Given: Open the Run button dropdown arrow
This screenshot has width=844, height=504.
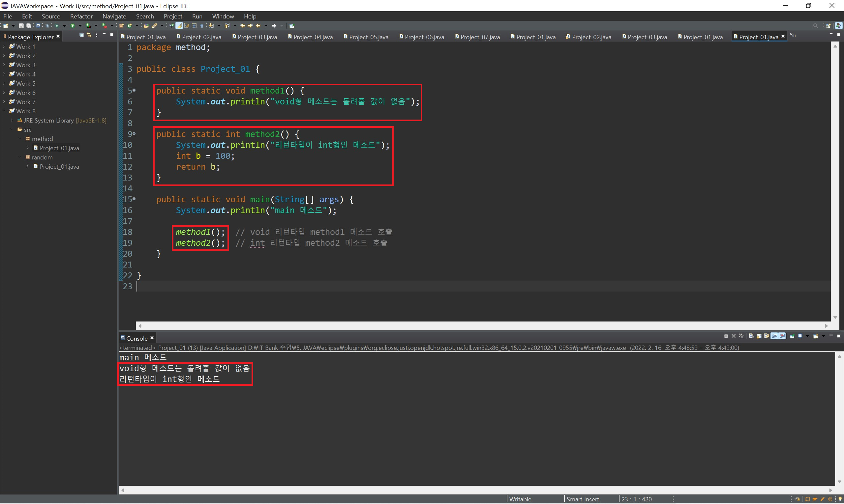Looking at the screenshot, I should click(x=80, y=26).
